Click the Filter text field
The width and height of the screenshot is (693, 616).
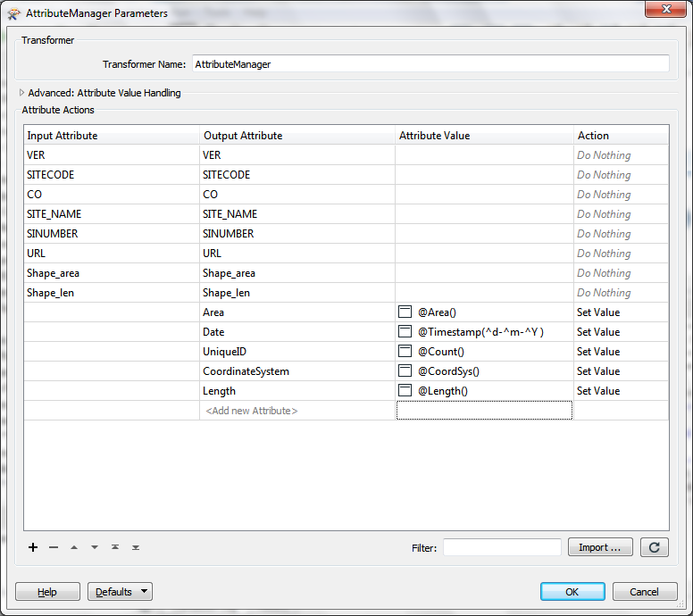pos(502,547)
